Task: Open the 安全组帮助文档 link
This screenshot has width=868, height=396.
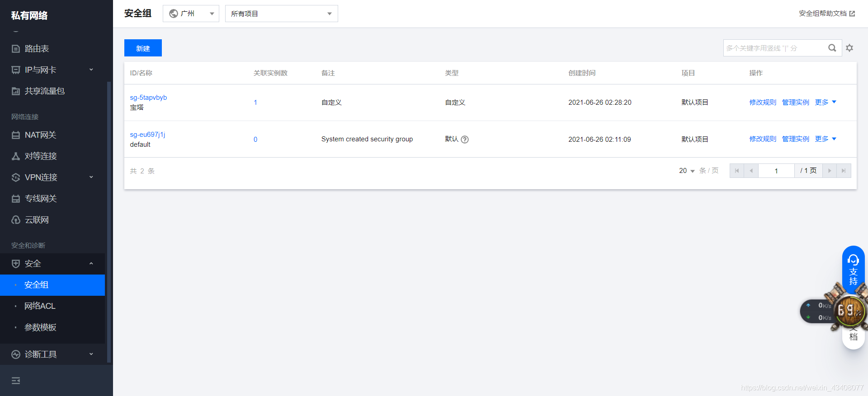Action: coord(823,14)
